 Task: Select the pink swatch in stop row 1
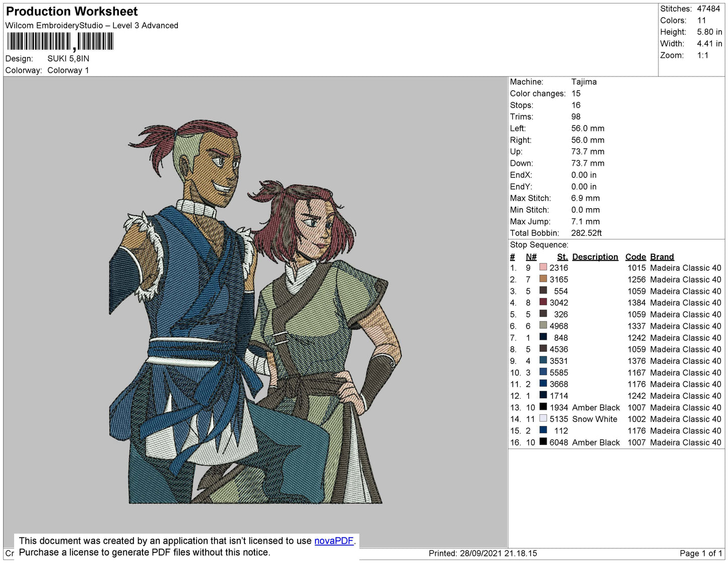(x=543, y=268)
